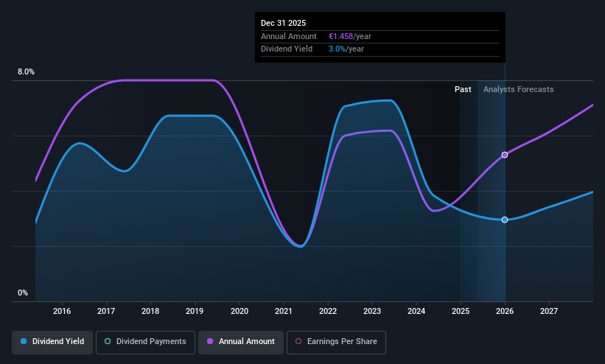Click the 2027 x-axis label

(549, 311)
